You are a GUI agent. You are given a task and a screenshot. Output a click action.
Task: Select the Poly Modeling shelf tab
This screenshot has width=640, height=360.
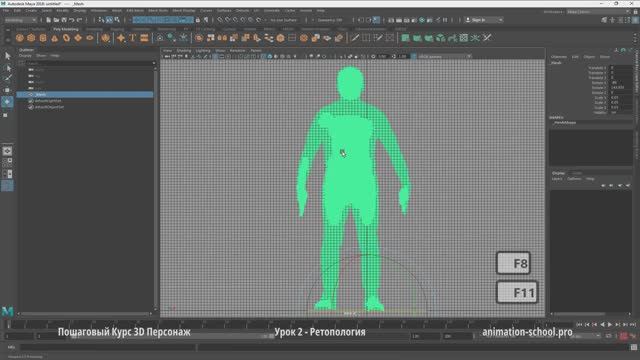pyautogui.click(x=65, y=29)
